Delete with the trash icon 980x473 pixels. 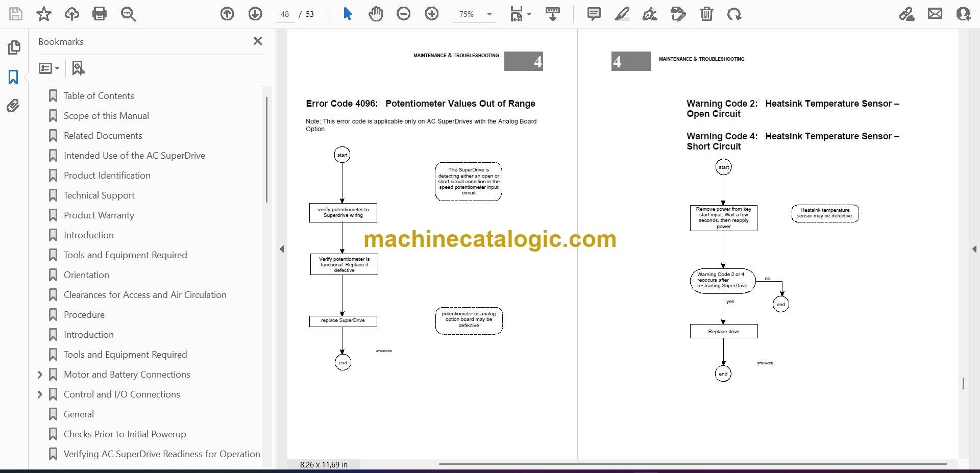[706, 14]
